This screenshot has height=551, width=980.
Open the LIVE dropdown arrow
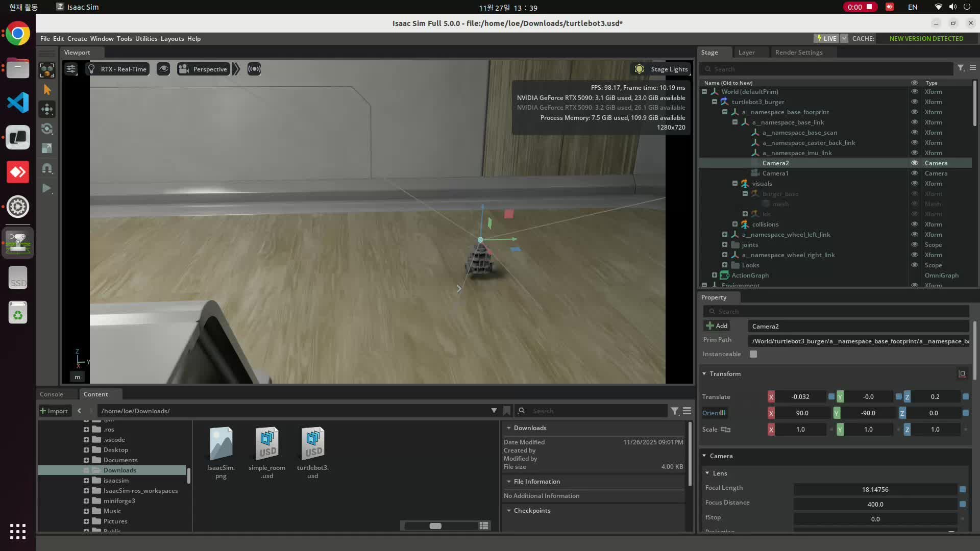pyautogui.click(x=844, y=39)
